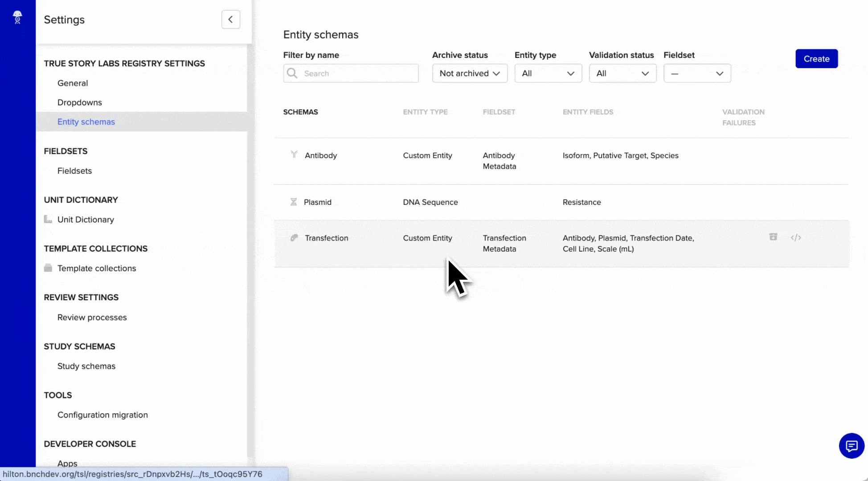Image resolution: width=868 pixels, height=481 pixels.
Task: Open the Entity type dropdown
Action: coord(548,73)
